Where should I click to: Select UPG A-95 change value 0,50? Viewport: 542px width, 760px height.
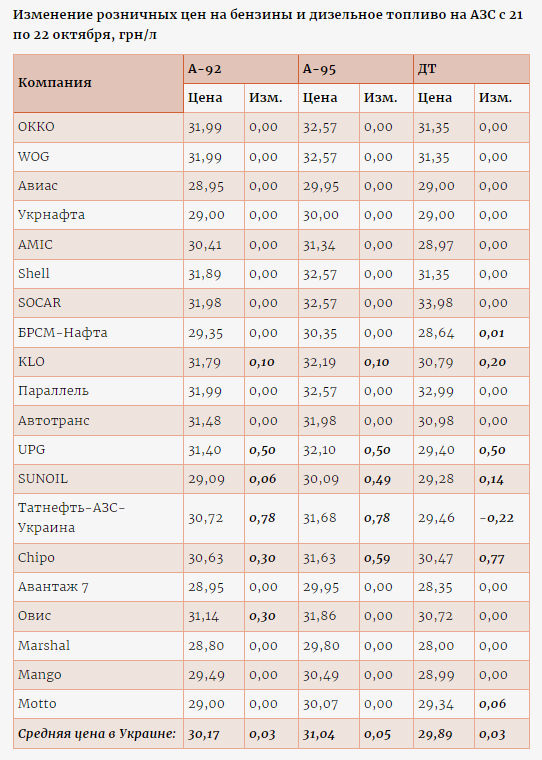click(x=377, y=450)
